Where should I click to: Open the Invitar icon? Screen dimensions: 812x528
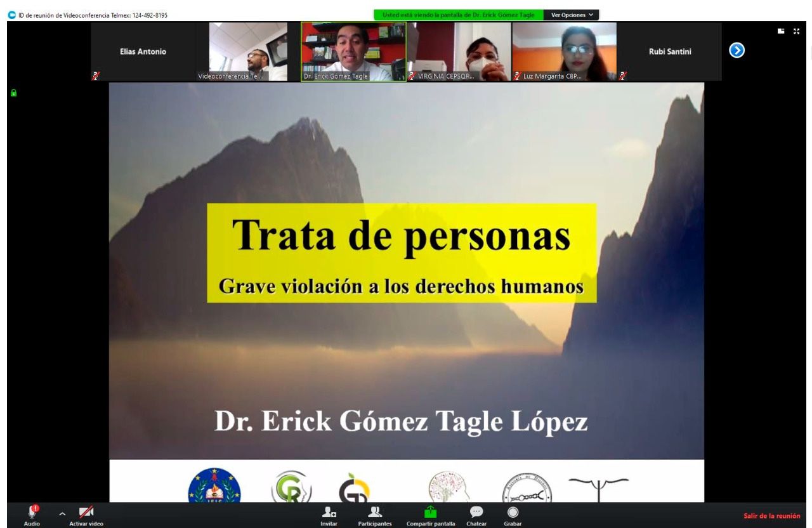pos(329,513)
